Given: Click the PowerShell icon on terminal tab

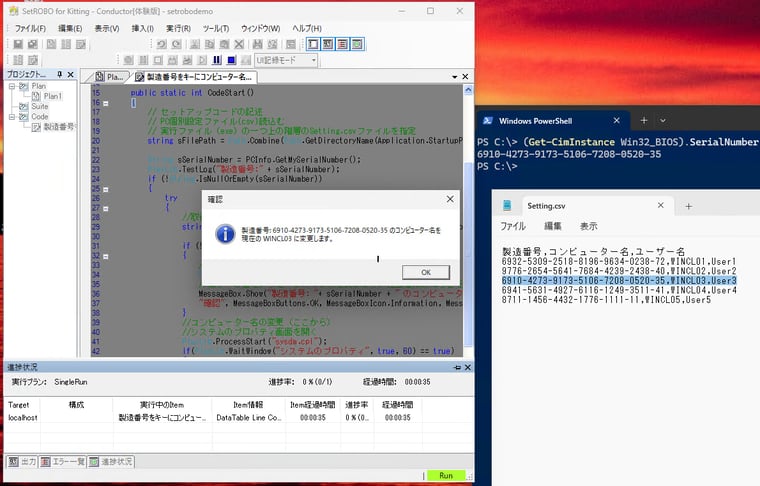Looking at the screenshot, I should (488, 121).
